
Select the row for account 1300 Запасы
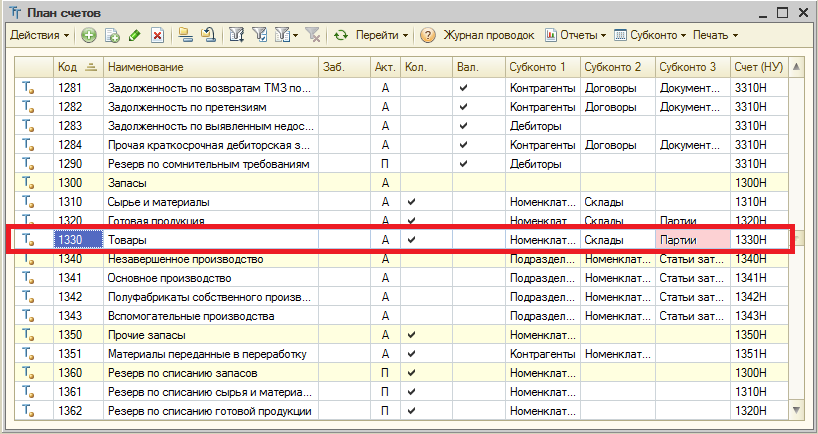[x=208, y=183]
